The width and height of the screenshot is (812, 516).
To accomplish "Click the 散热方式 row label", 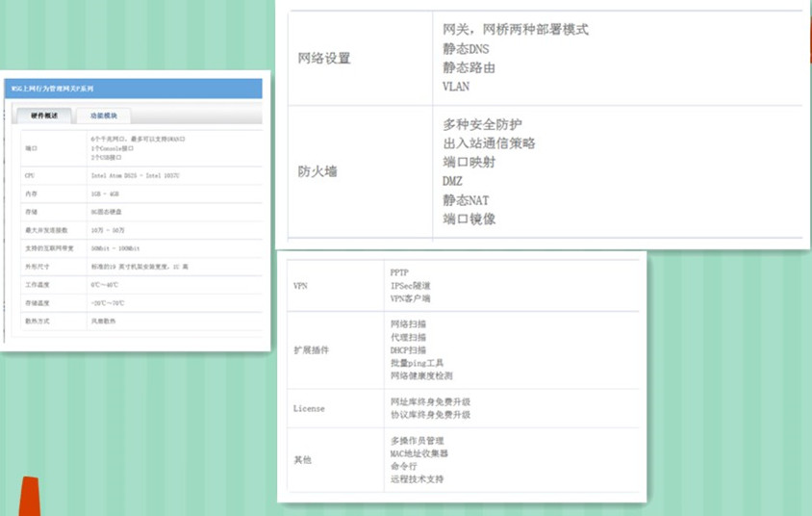I will pos(35,322).
